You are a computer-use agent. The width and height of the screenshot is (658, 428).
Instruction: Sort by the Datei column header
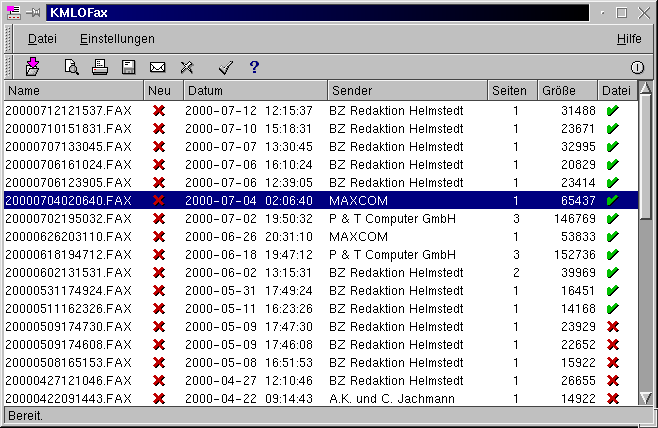(x=618, y=91)
